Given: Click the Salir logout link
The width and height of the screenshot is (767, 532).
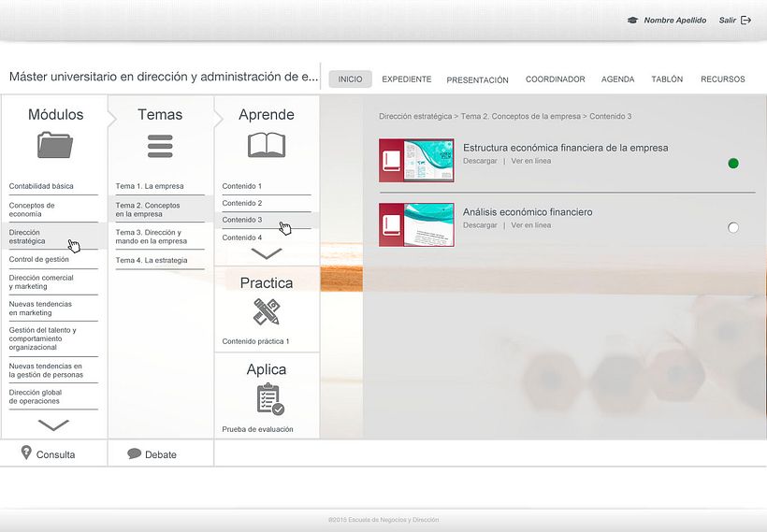Looking at the screenshot, I should coord(728,20).
